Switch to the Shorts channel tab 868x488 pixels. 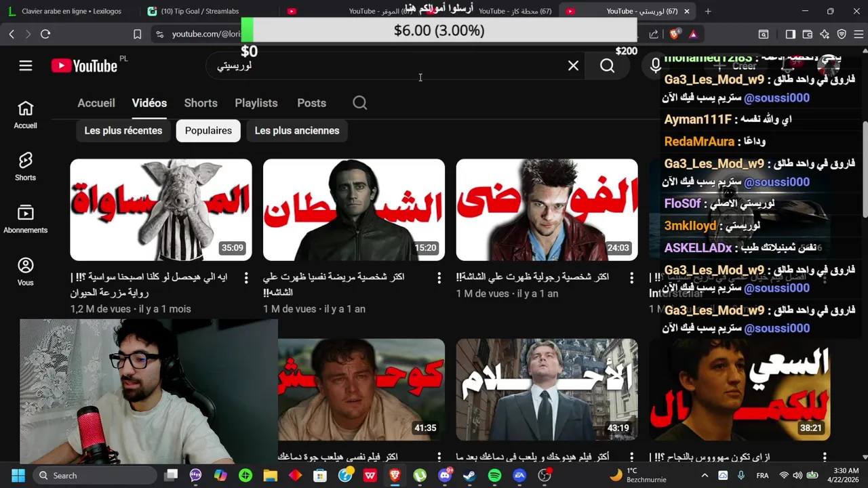(201, 103)
